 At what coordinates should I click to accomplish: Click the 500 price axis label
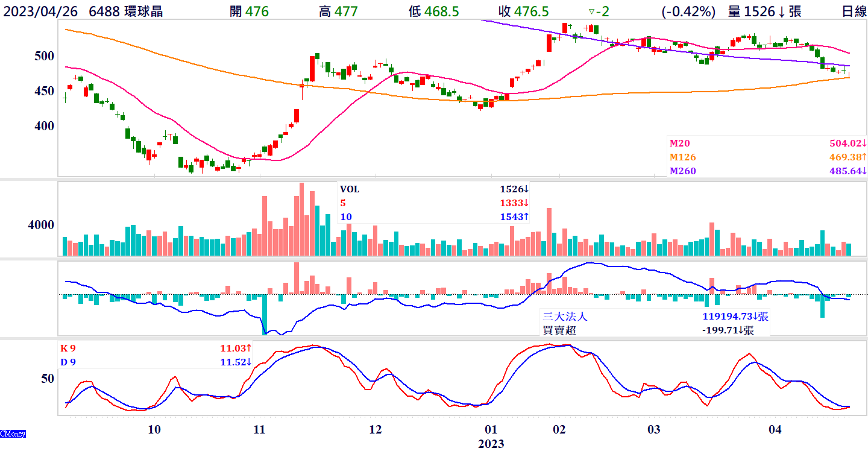tap(45, 56)
